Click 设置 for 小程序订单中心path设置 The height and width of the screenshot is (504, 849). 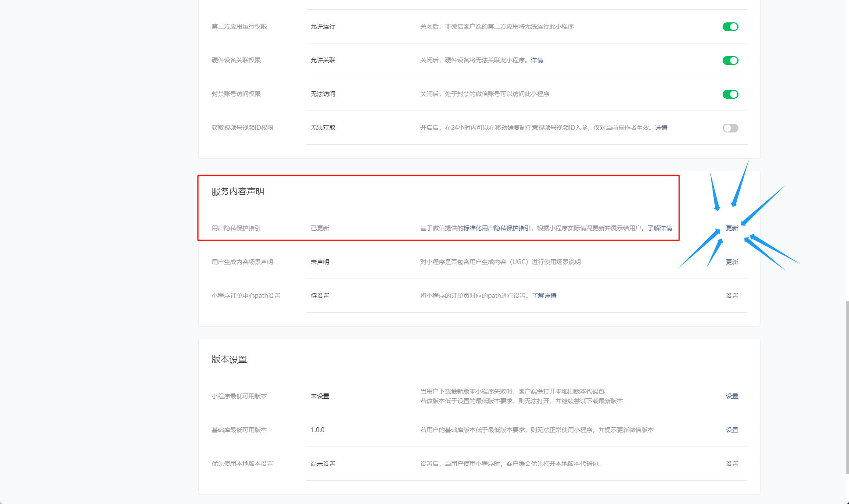click(x=731, y=296)
